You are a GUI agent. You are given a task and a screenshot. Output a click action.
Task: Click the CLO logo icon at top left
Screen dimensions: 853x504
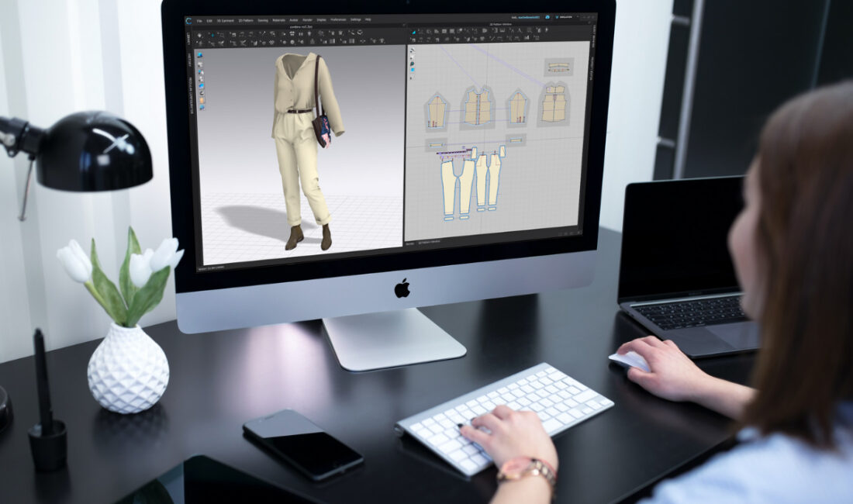coord(188,20)
